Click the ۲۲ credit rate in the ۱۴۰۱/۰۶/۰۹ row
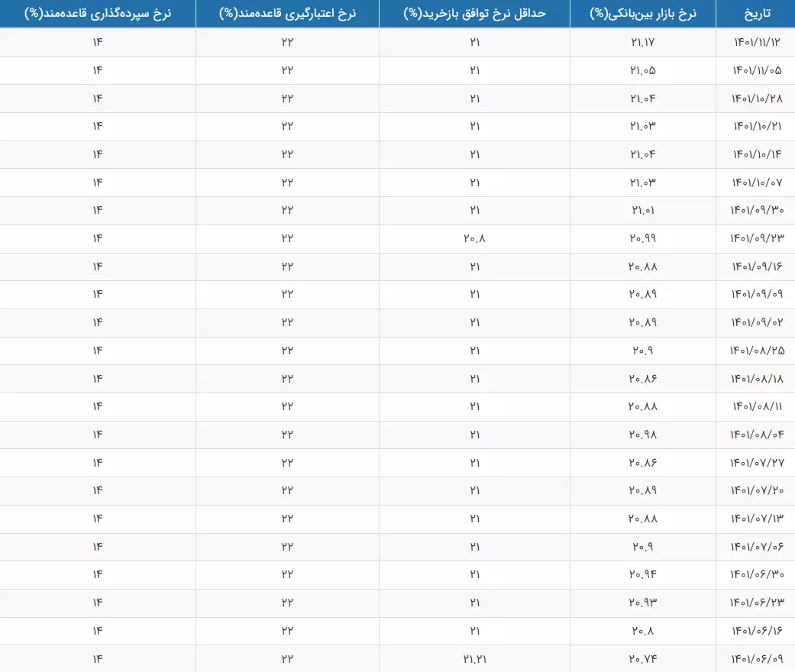The image size is (795, 672). [287, 659]
